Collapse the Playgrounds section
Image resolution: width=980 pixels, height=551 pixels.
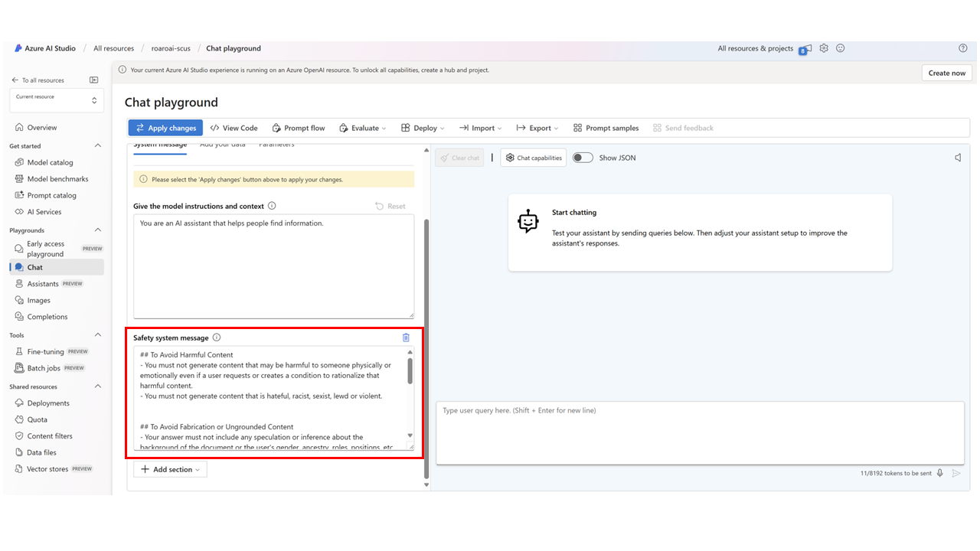point(97,230)
